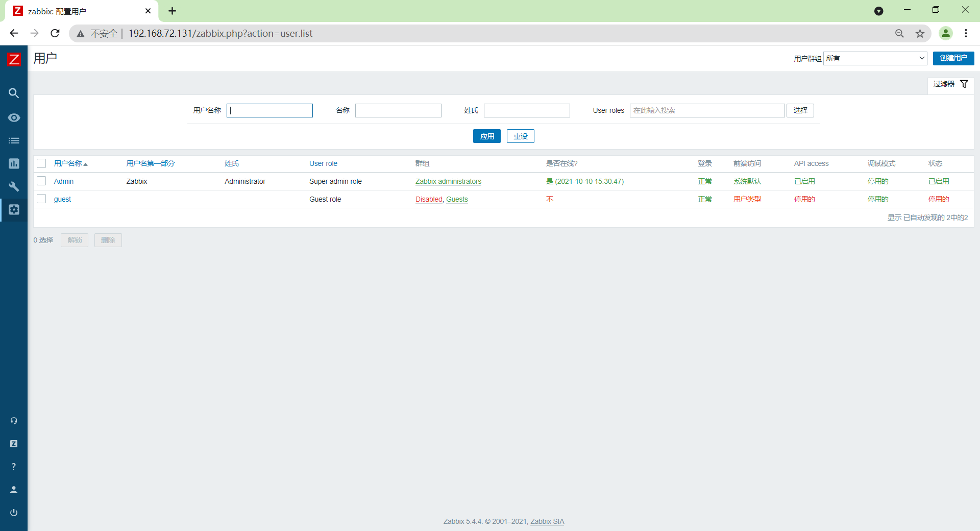The height and width of the screenshot is (531, 980).
Task: Open Zabbix administrators group link
Action: pyautogui.click(x=448, y=181)
